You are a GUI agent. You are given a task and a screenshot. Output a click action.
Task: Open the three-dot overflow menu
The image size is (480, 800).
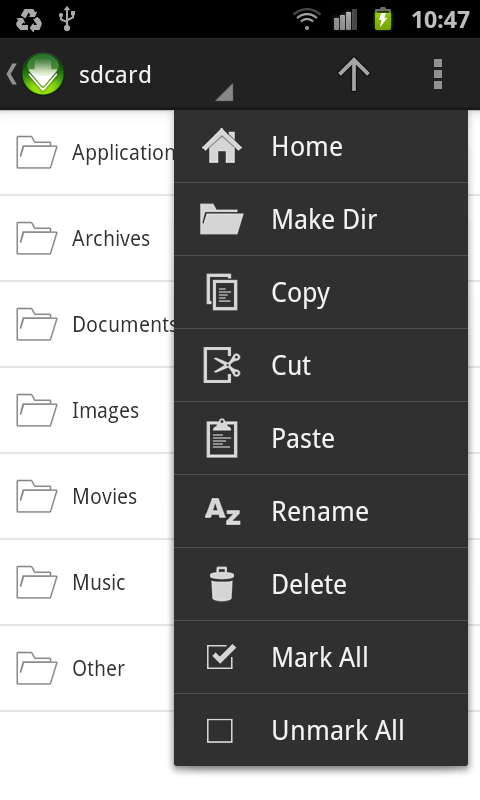point(438,74)
